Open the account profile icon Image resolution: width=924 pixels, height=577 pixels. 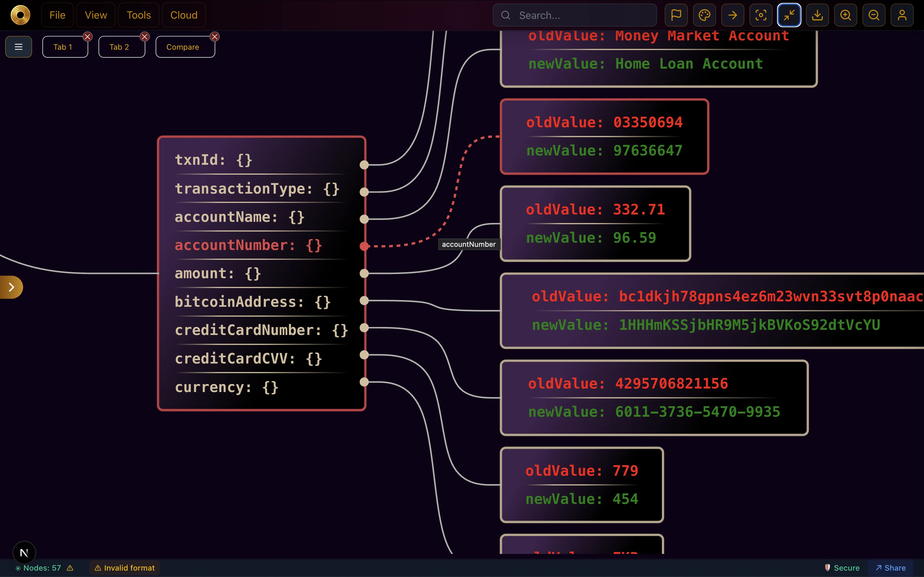coord(902,15)
